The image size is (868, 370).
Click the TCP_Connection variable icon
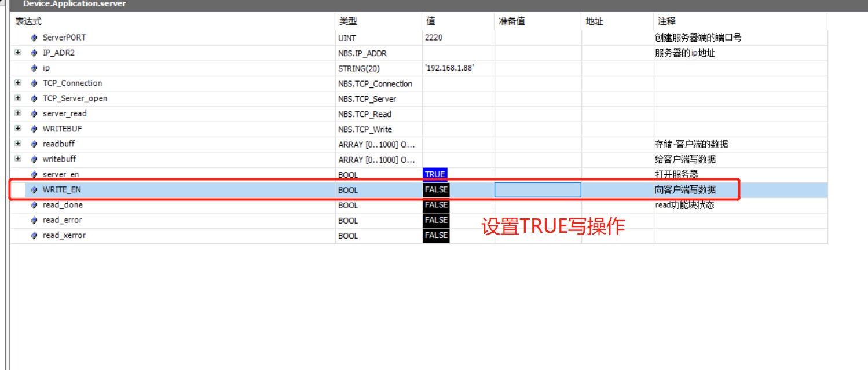[35, 83]
